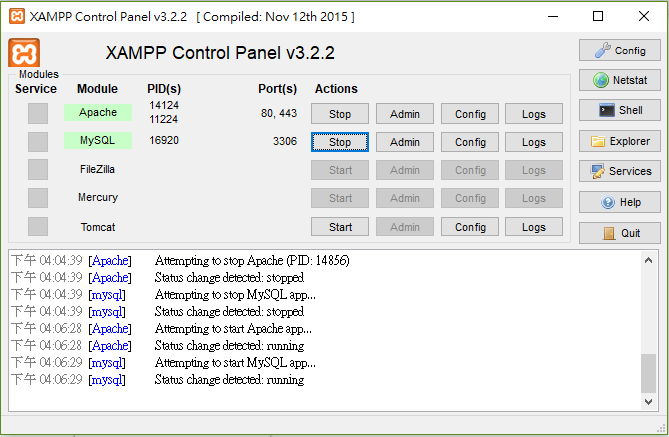
Task: Select the green Apache module label
Action: coord(98,112)
